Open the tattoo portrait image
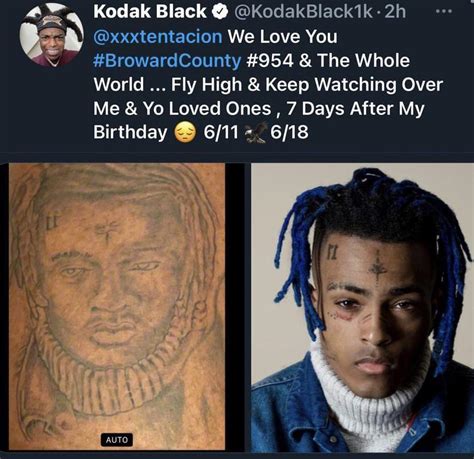This screenshot has height=459, width=474. 117,307
